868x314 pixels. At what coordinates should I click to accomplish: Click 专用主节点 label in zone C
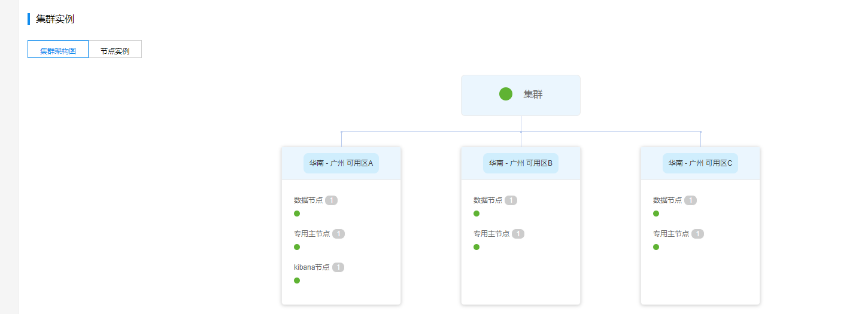coord(671,234)
